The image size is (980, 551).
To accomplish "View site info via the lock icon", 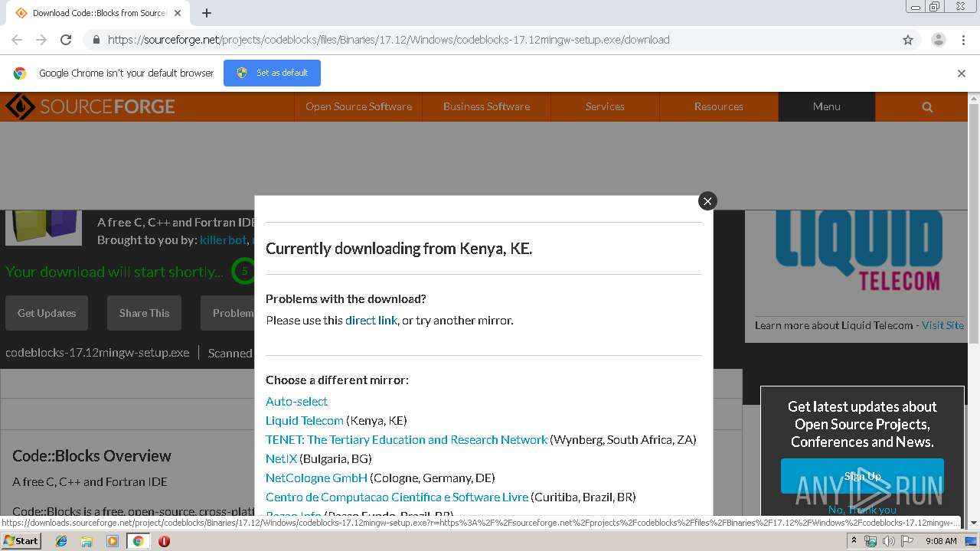I will pyautogui.click(x=96, y=40).
